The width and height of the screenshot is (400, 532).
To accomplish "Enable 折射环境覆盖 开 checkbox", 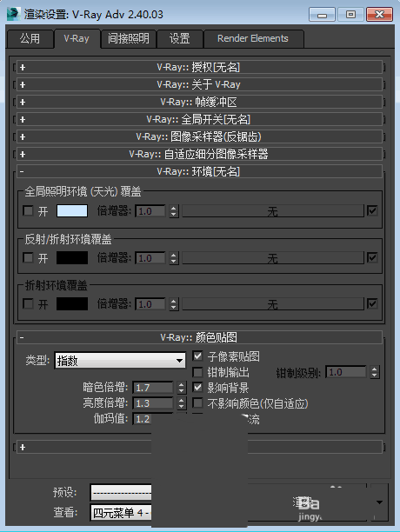I will point(28,303).
